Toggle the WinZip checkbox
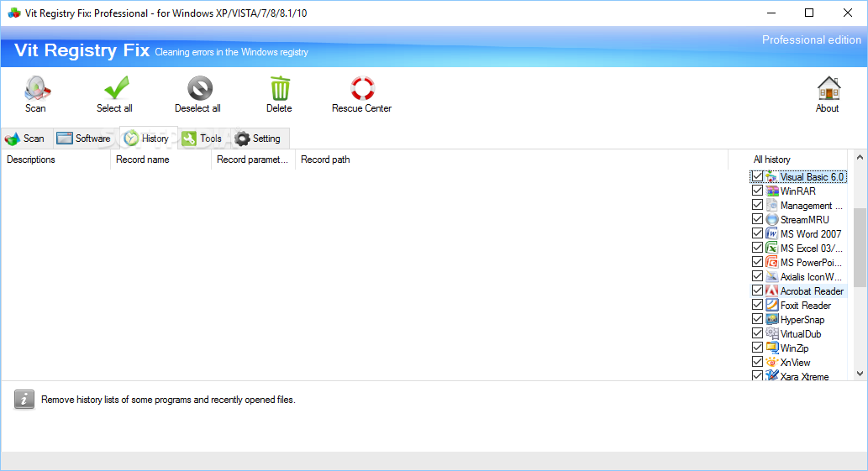The width and height of the screenshot is (868, 471). pos(757,348)
